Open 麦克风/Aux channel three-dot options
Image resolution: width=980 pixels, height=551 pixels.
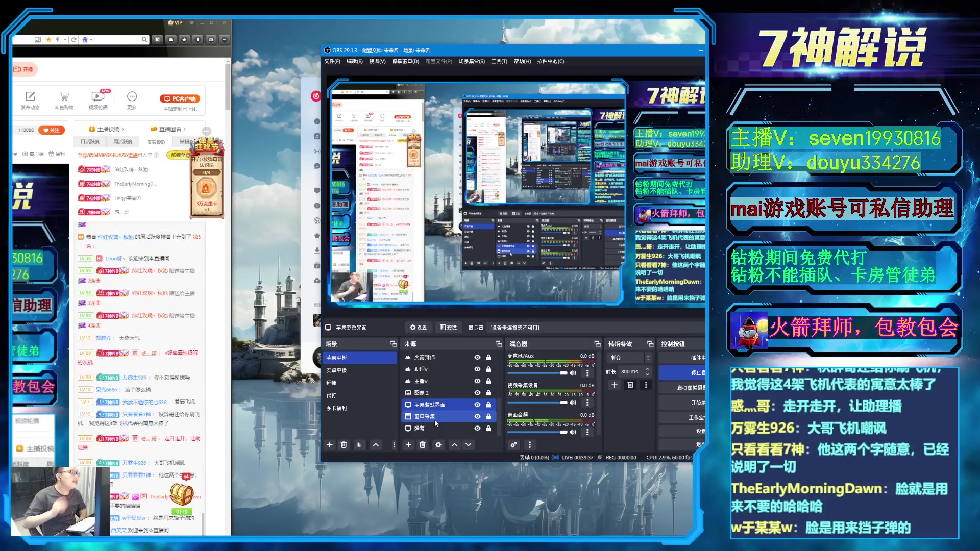pyautogui.click(x=587, y=373)
